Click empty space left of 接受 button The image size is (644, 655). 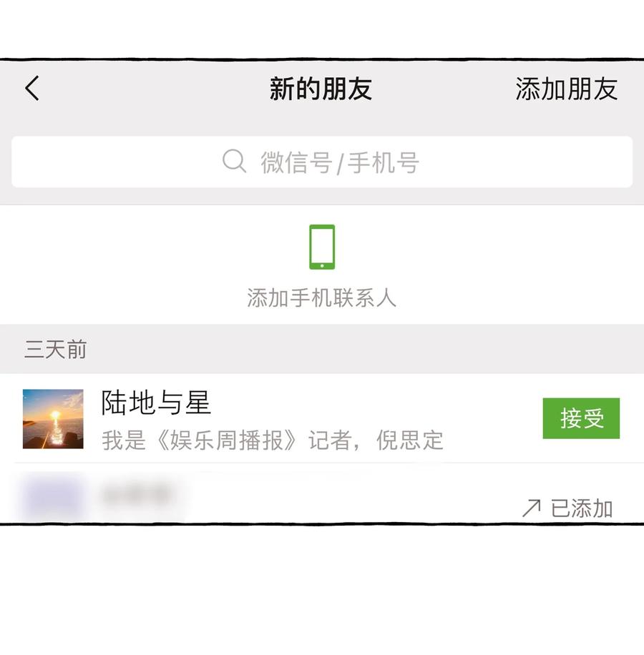tap(493, 418)
